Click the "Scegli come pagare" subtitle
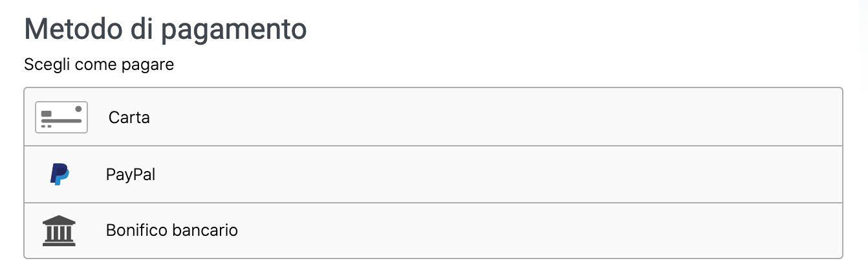Image resolution: width=868 pixels, height=276 pixels. click(x=99, y=65)
